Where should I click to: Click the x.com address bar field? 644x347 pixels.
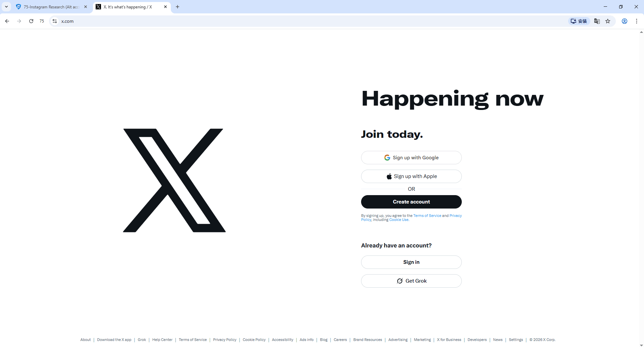pyautogui.click(x=309, y=21)
